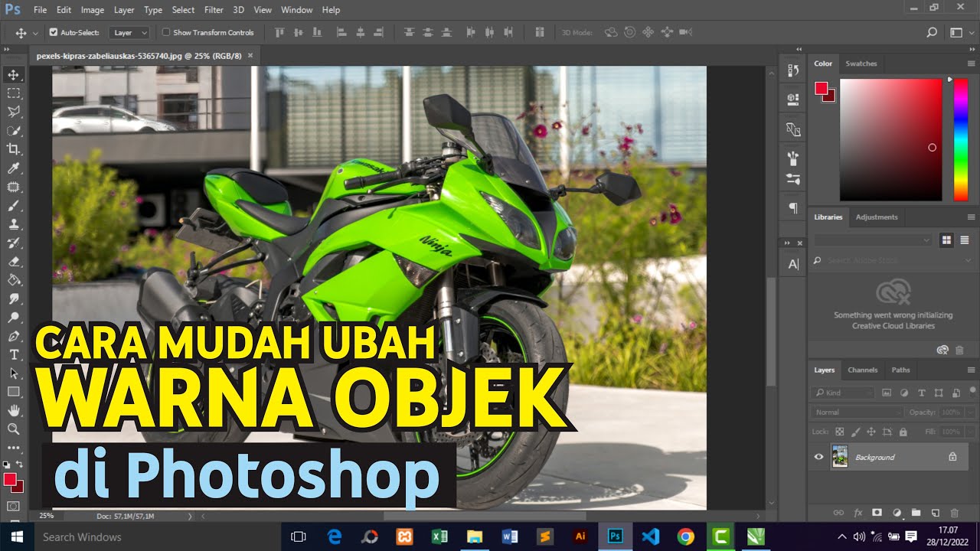Screen dimensions: 980x551
Task: Select the Zoom tool in the toolbar
Action: [14, 429]
